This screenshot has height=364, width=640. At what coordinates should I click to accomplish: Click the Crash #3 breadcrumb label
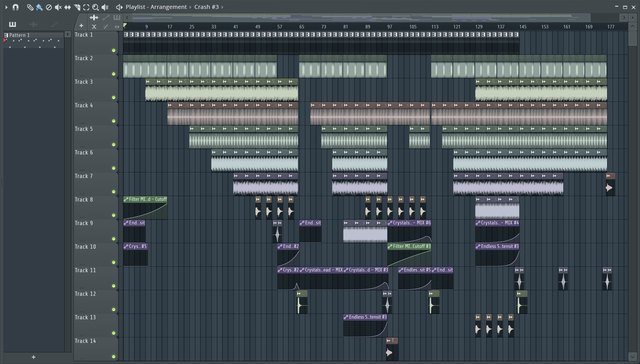(206, 7)
